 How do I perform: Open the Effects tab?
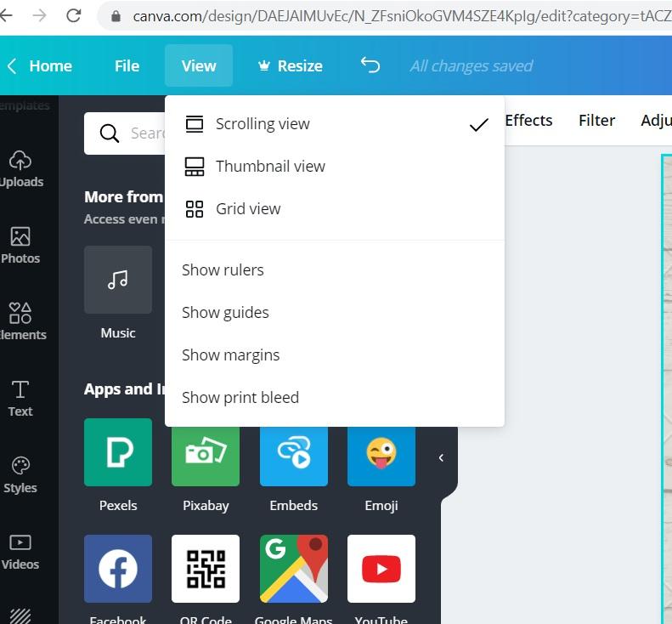(528, 121)
